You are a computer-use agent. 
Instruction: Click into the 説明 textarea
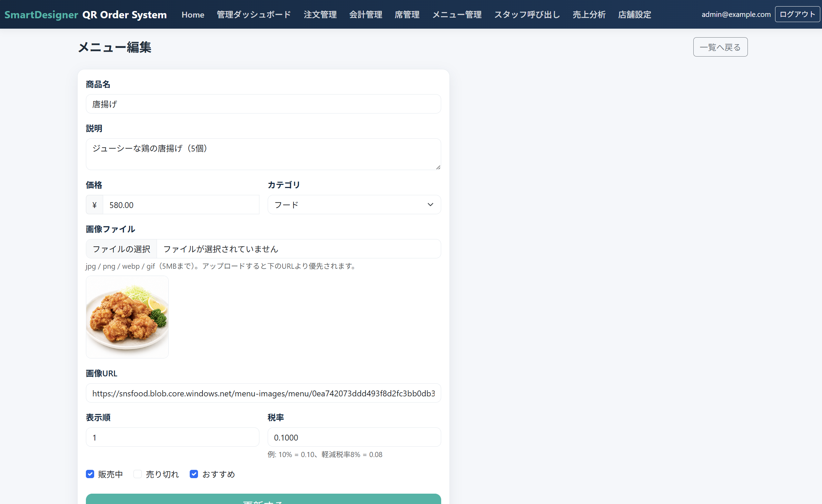263,154
